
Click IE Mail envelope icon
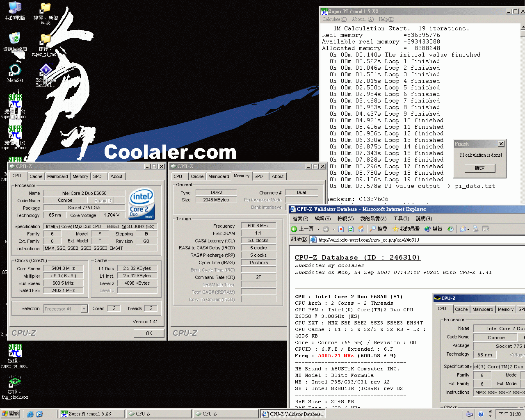[463, 229]
